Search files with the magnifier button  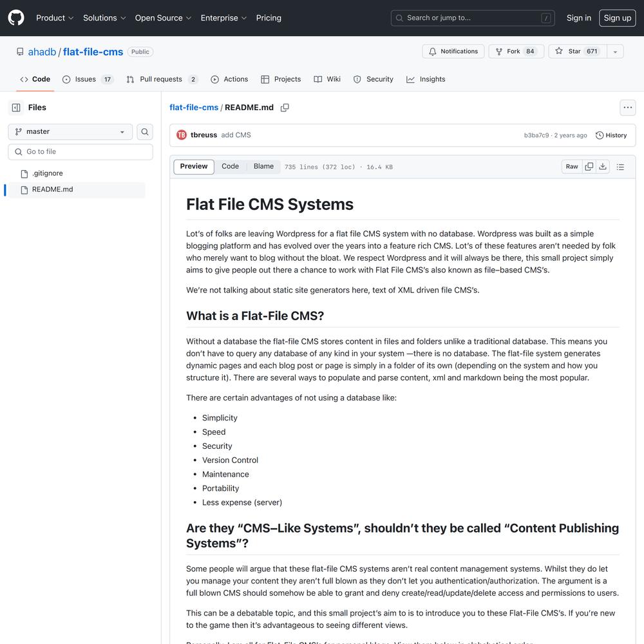click(144, 132)
